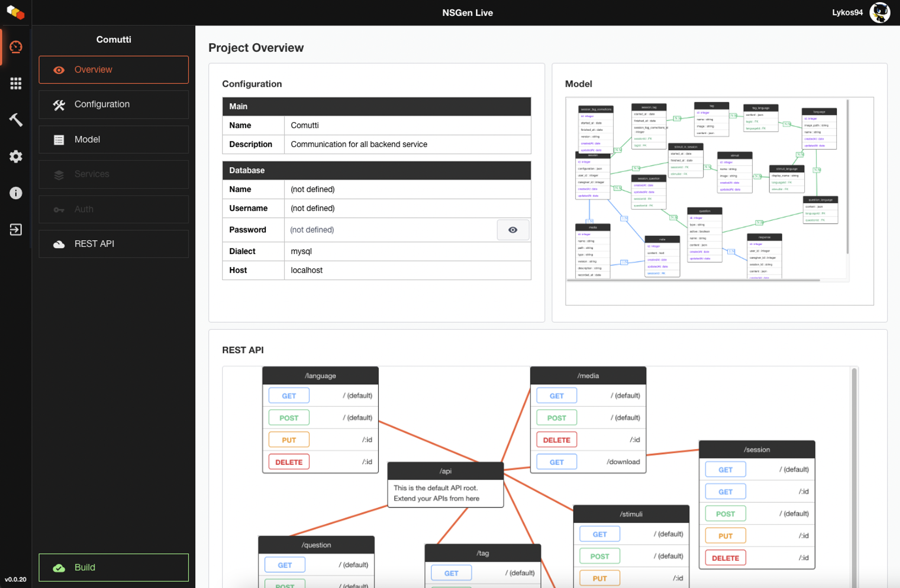The width and height of the screenshot is (900, 588).
Task: Click the dashboard speedometer icon in the sidebar
Action: [x=16, y=47]
